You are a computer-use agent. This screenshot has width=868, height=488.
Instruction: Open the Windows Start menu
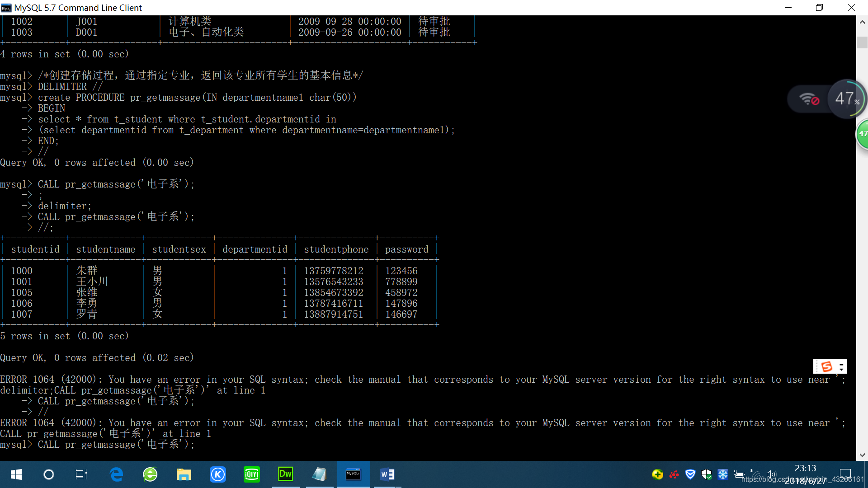(x=16, y=474)
